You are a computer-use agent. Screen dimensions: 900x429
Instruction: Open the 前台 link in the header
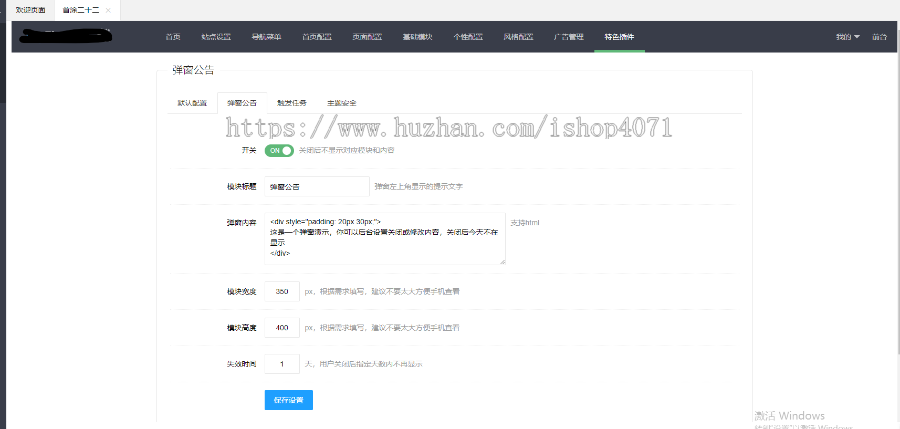pos(879,37)
